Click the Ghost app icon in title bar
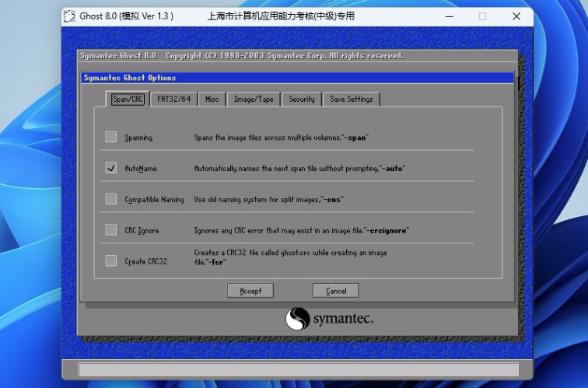 (69, 16)
